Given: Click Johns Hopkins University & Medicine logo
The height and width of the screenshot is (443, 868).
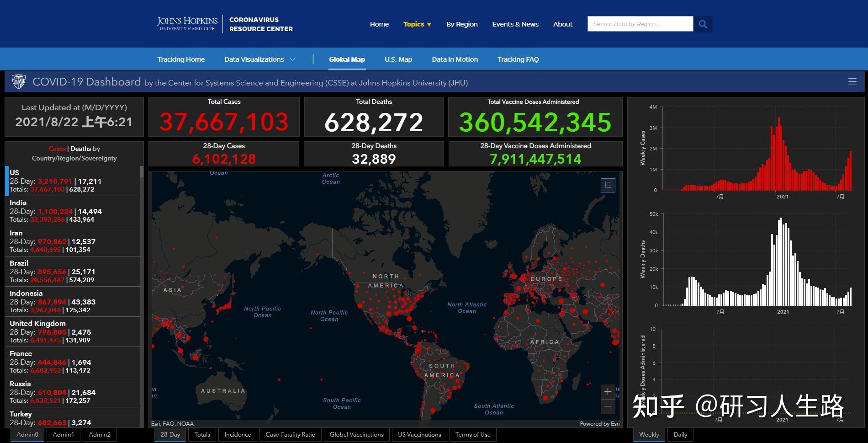Looking at the screenshot, I should [187, 24].
